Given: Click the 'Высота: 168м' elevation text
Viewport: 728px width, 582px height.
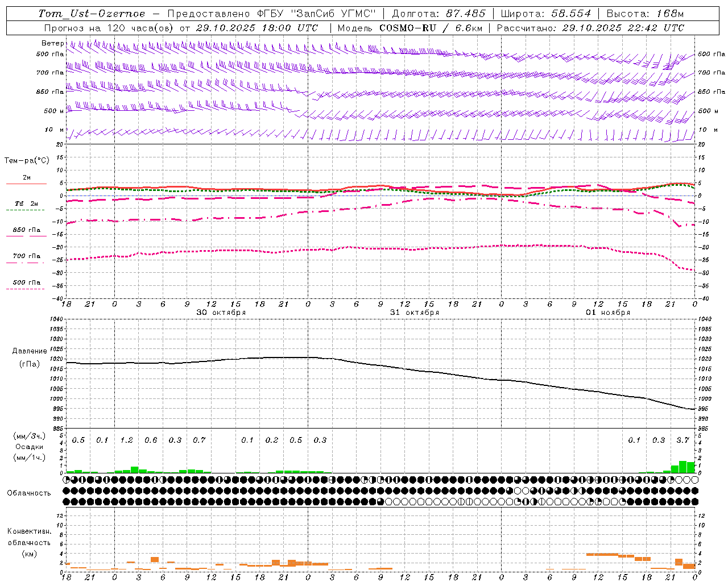Looking at the screenshot, I should [645, 14].
